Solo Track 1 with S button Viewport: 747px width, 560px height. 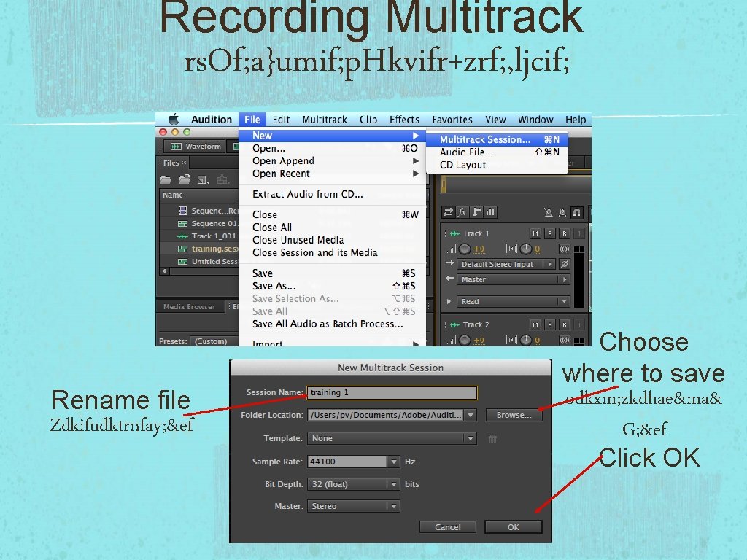(x=550, y=233)
